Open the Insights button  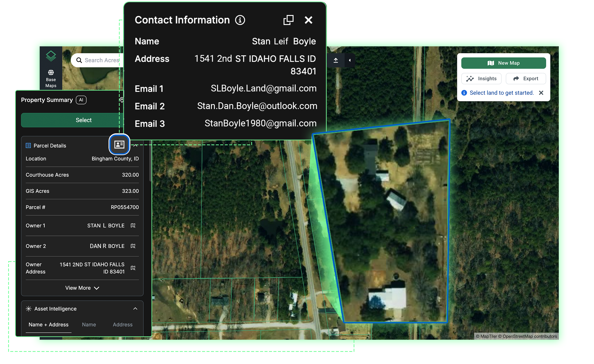(x=481, y=79)
